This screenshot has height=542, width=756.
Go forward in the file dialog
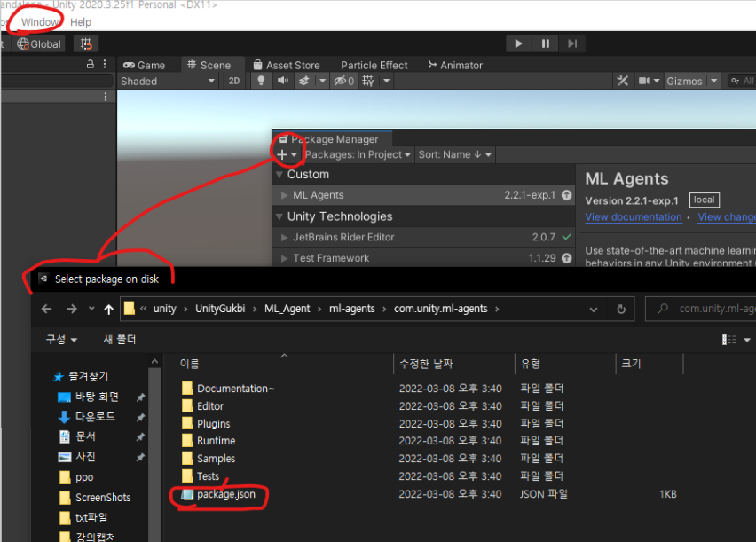pos(71,309)
